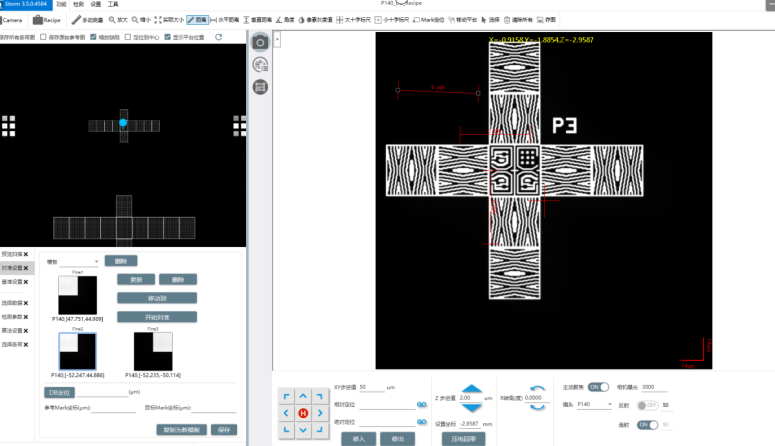Open the Recipe briefcase icon
This screenshot has width=775, height=446.
[x=46, y=19]
